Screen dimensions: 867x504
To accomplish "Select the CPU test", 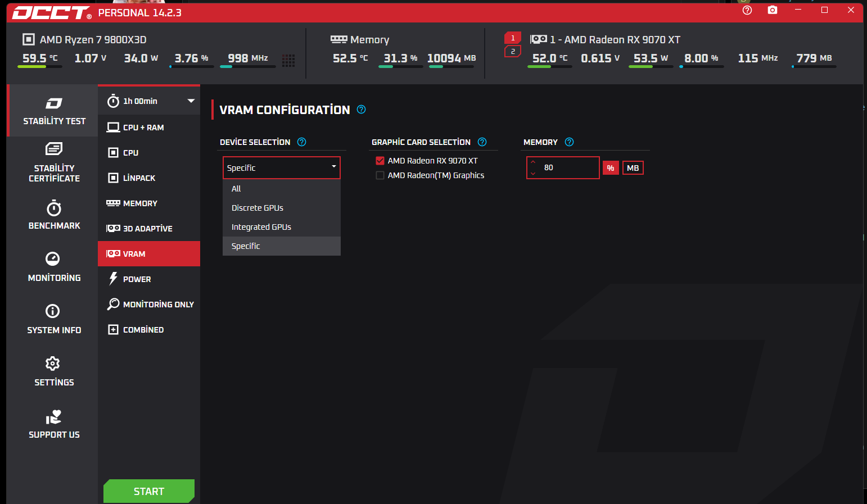I will [150, 153].
